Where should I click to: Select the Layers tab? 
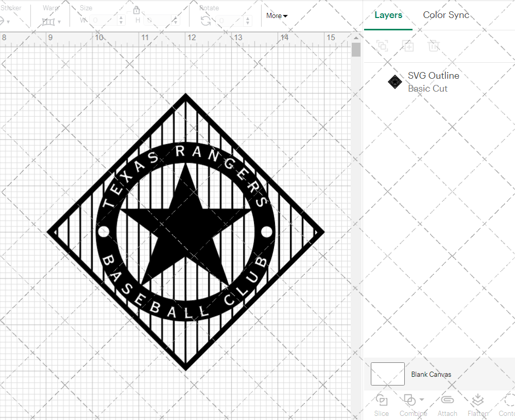388,15
